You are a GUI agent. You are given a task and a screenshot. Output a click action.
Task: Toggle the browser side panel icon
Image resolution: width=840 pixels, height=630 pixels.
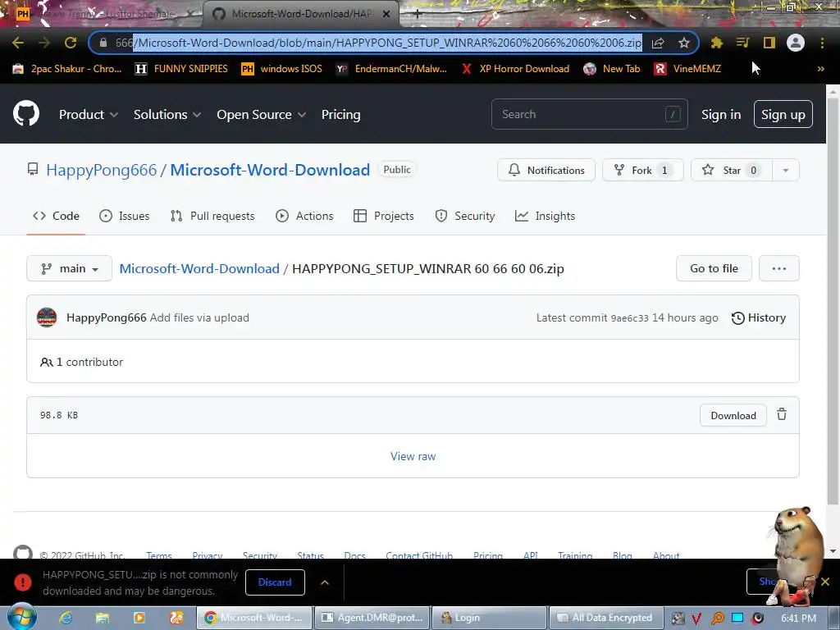(769, 43)
